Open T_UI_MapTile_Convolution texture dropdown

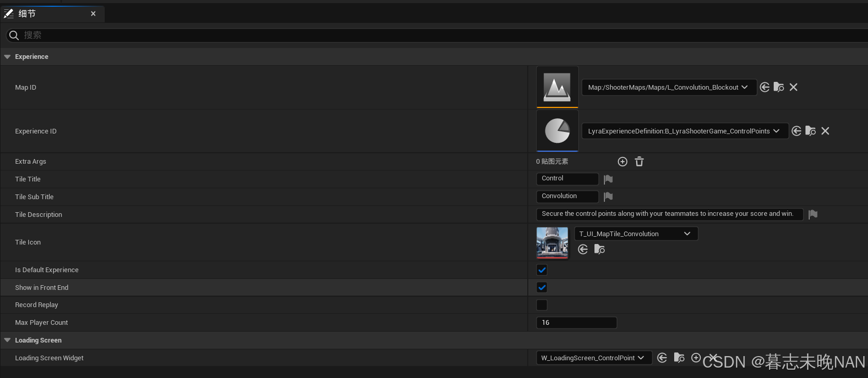pyautogui.click(x=636, y=234)
